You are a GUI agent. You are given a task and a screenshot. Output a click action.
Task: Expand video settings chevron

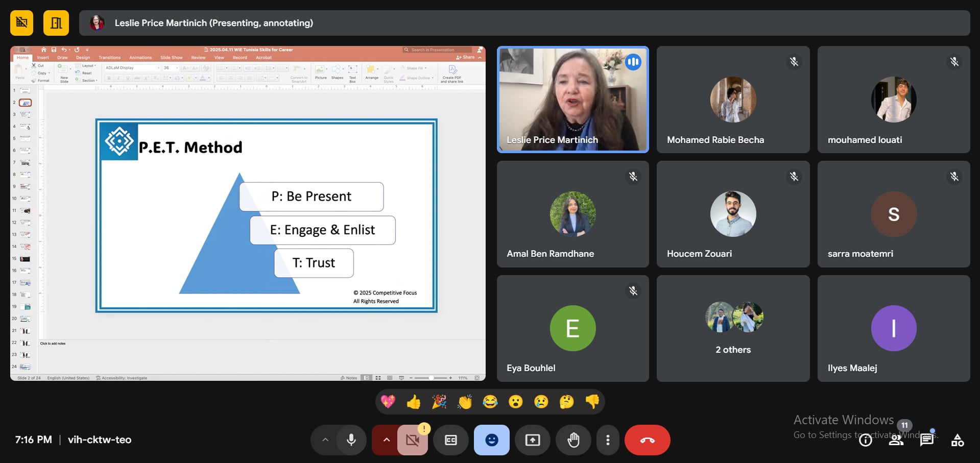point(387,440)
